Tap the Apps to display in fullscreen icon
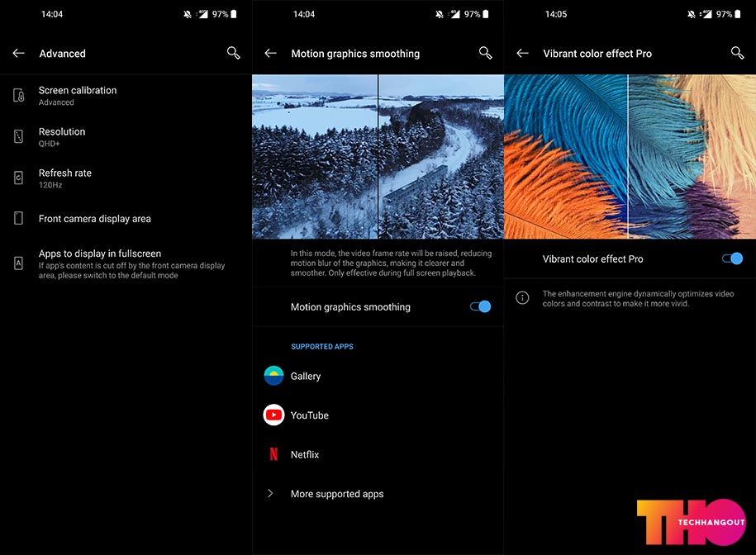Image resolution: width=756 pixels, height=555 pixels. pos(18,263)
